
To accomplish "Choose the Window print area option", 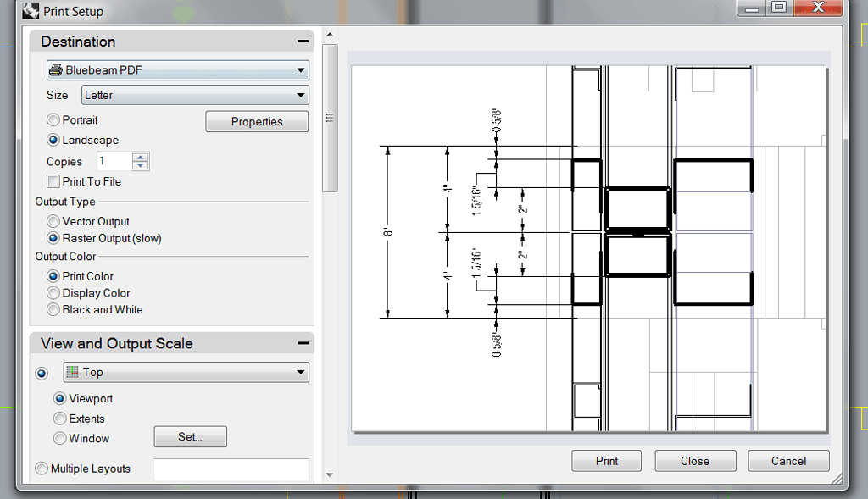I will 59,439.
